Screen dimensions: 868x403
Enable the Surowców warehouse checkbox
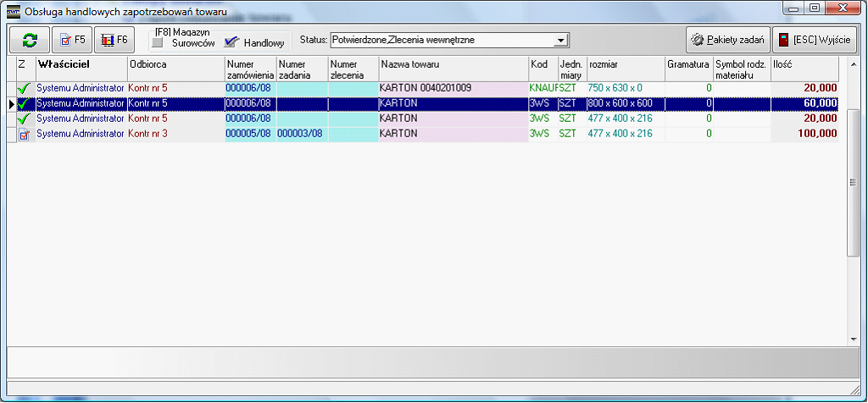pos(157,43)
